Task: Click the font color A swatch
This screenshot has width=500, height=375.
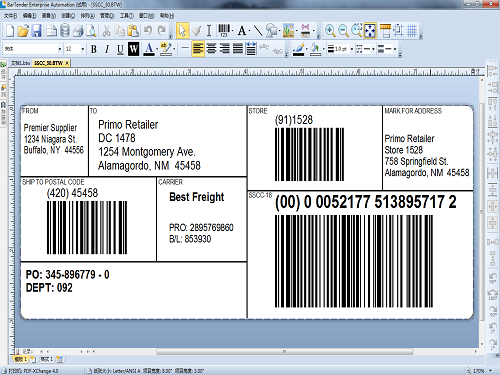Action: pos(149,49)
